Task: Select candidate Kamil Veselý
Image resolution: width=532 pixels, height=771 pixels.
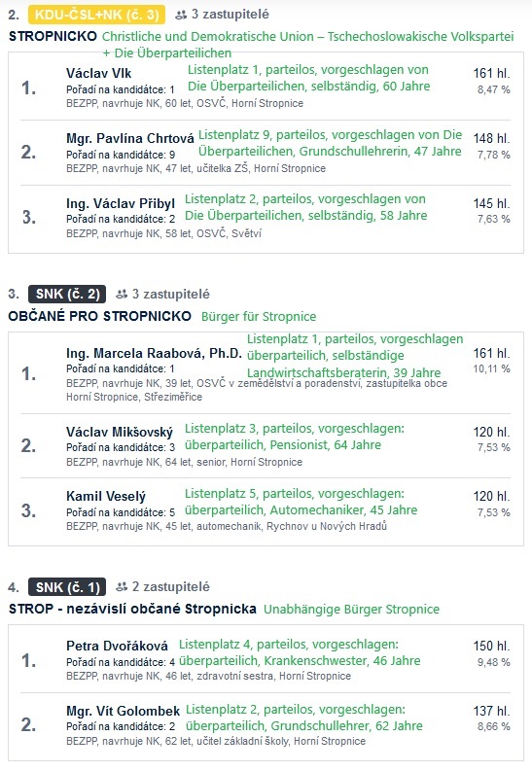Action: (106, 497)
